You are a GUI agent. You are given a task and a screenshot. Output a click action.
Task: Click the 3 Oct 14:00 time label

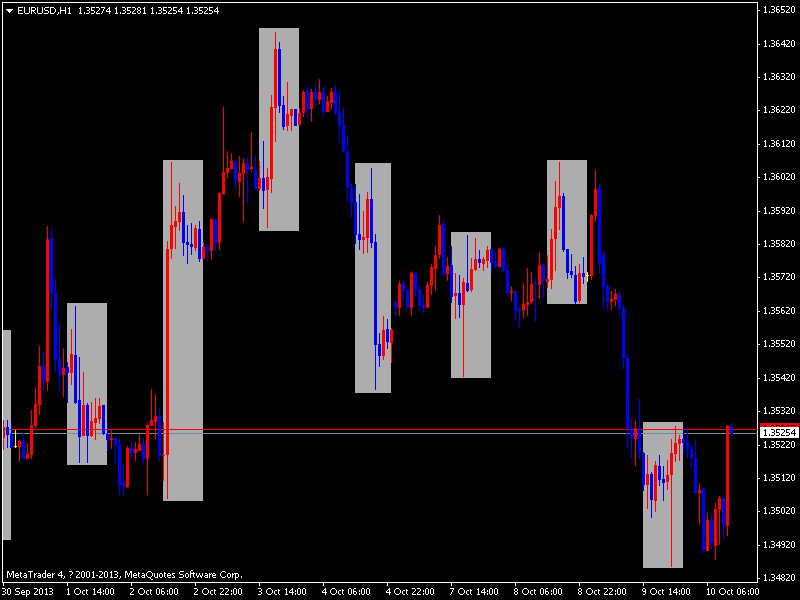282,592
